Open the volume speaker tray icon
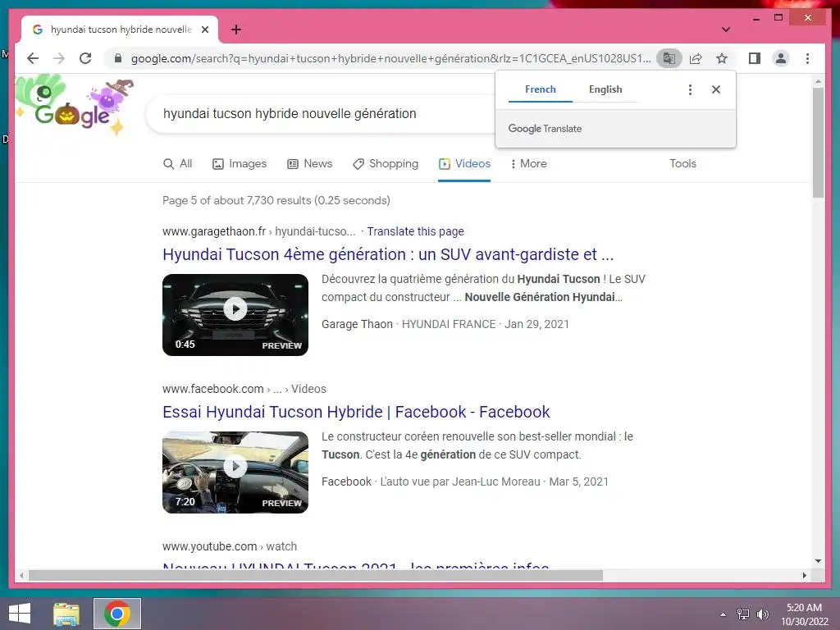Viewport: 840px width, 630px height. click(762, 614)
